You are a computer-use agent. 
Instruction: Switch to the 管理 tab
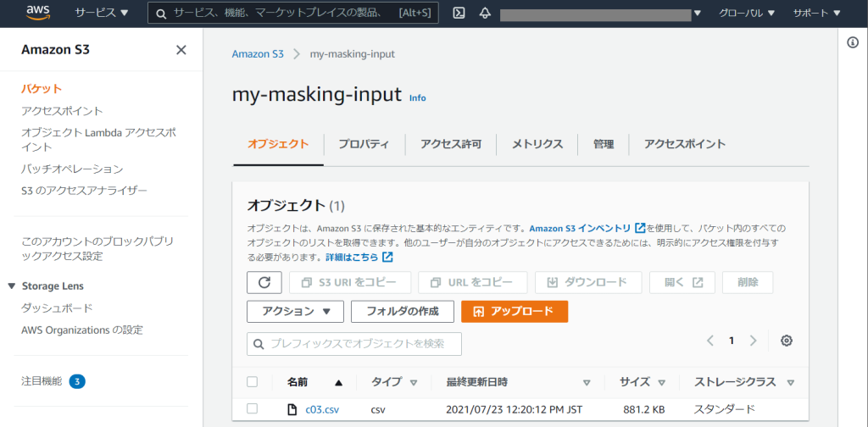604,144
